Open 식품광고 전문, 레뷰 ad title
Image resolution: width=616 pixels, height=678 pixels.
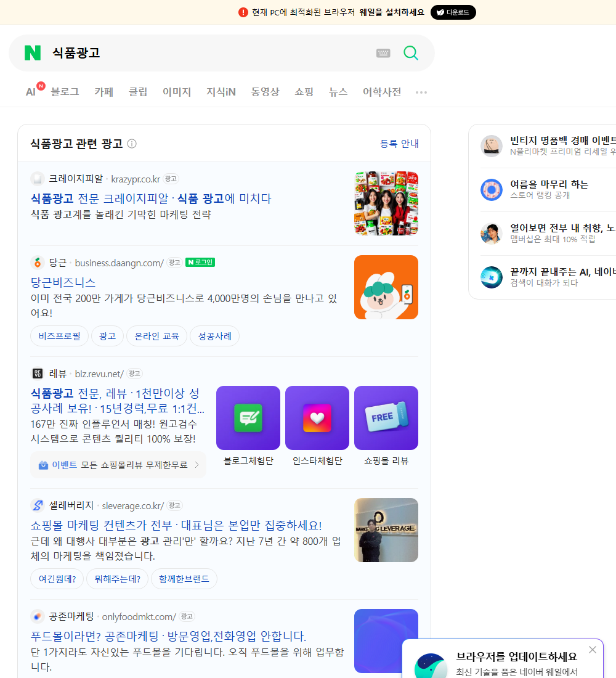click(117, 401)
